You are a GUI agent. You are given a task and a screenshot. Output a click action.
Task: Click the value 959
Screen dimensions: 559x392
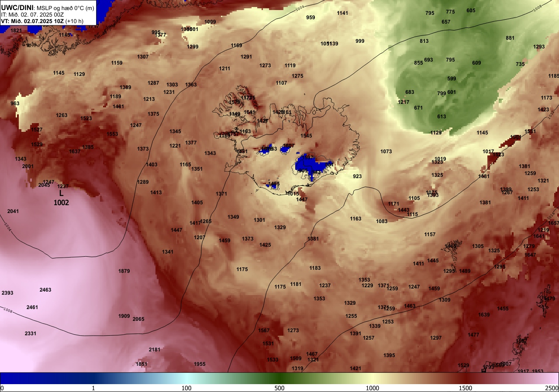(x=311, y=17)
